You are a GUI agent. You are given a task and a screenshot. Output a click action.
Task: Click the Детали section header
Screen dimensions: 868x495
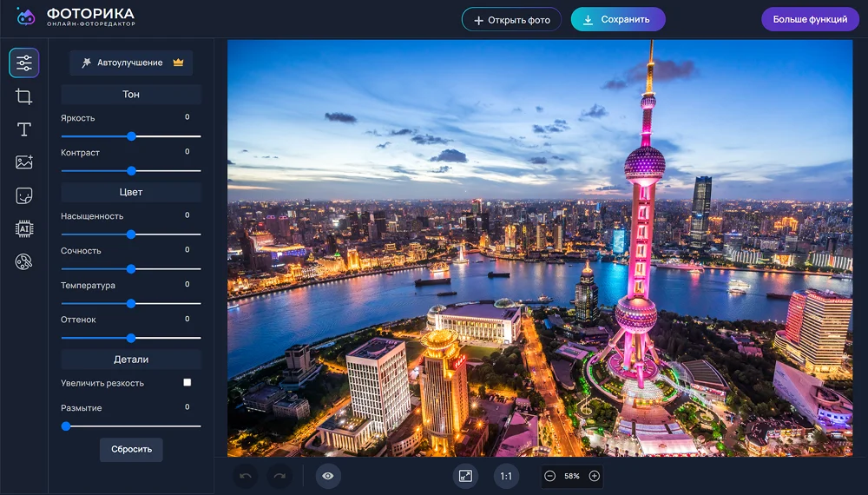point(131,360)
